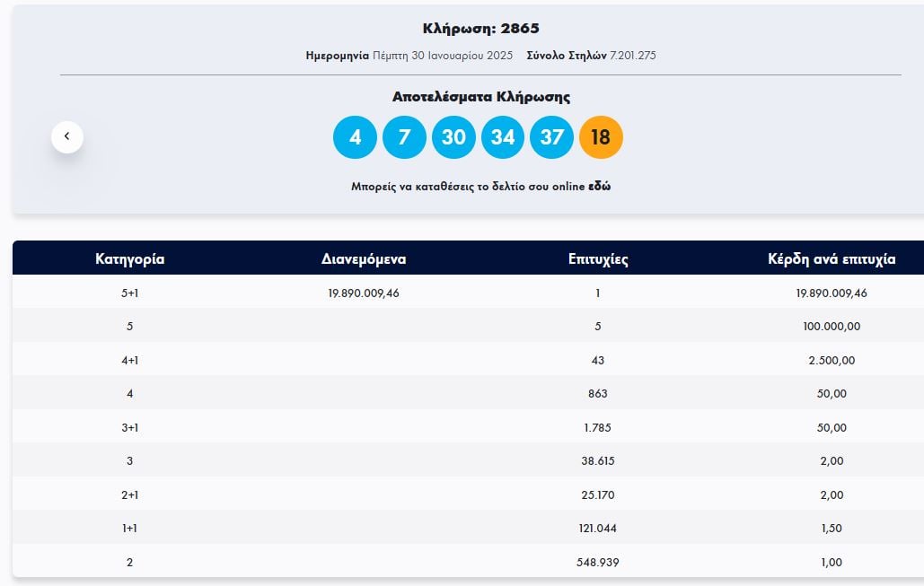Click the 100.000,00 winnings amount

pos(832,327)
